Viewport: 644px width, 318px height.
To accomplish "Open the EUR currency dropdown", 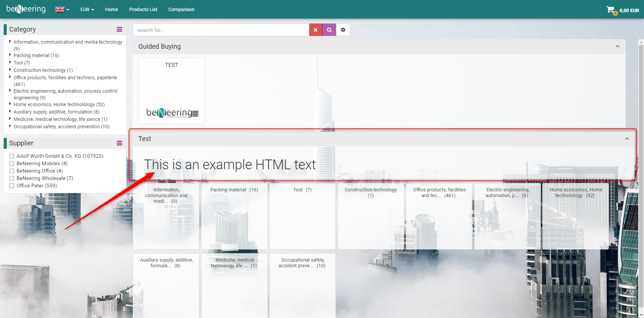I will 87,9.
